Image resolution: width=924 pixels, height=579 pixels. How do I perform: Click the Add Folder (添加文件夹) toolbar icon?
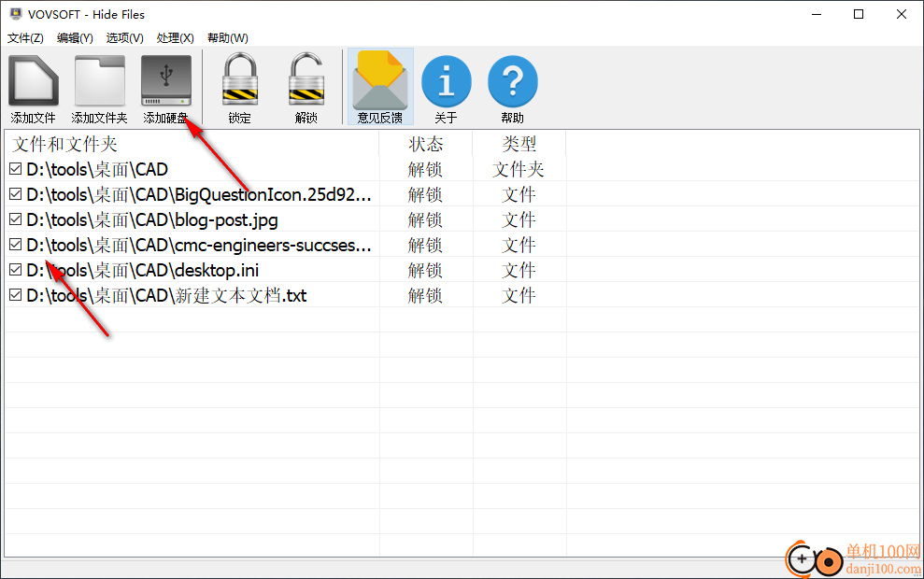(100, 81)
